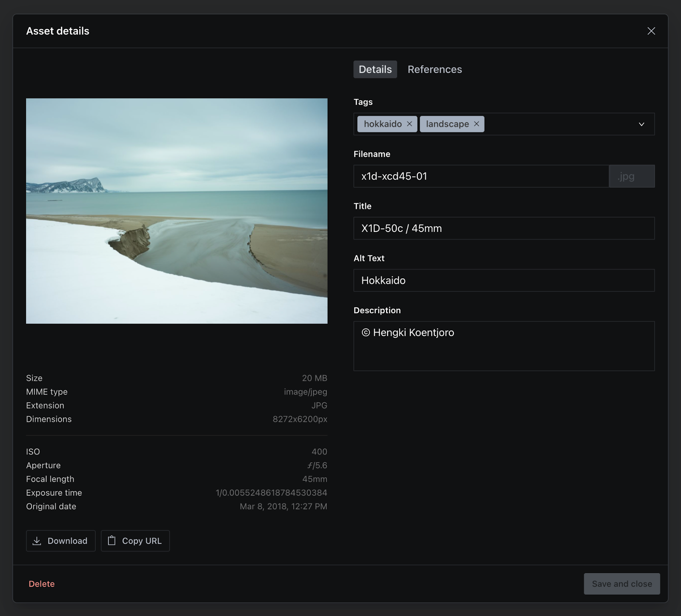Viewport: 681px width, 616px height.
Task: Click Save and close
Action: pos(621,584)
